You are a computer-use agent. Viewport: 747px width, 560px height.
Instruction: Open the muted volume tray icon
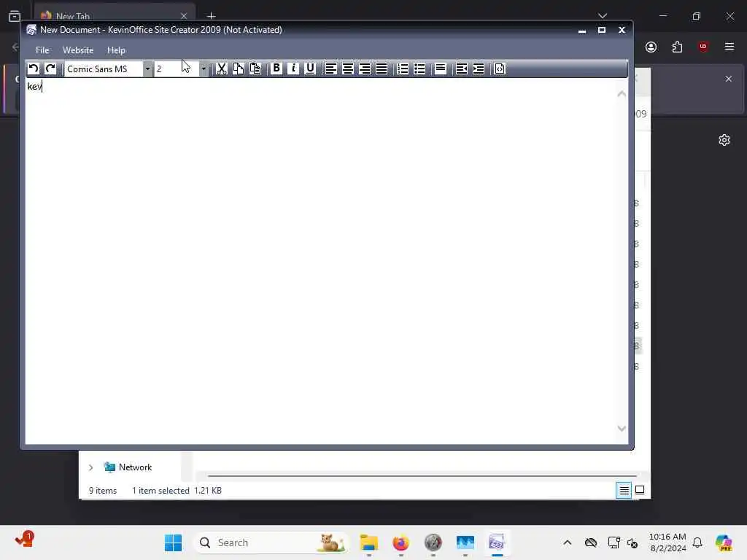click(632, 542)
